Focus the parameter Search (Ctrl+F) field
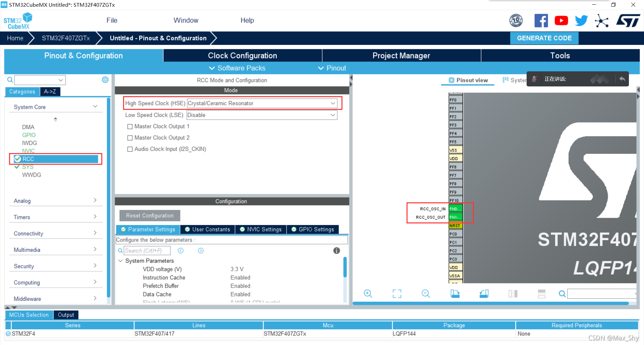Screen dimensions: 644x345 coord(147,251)
